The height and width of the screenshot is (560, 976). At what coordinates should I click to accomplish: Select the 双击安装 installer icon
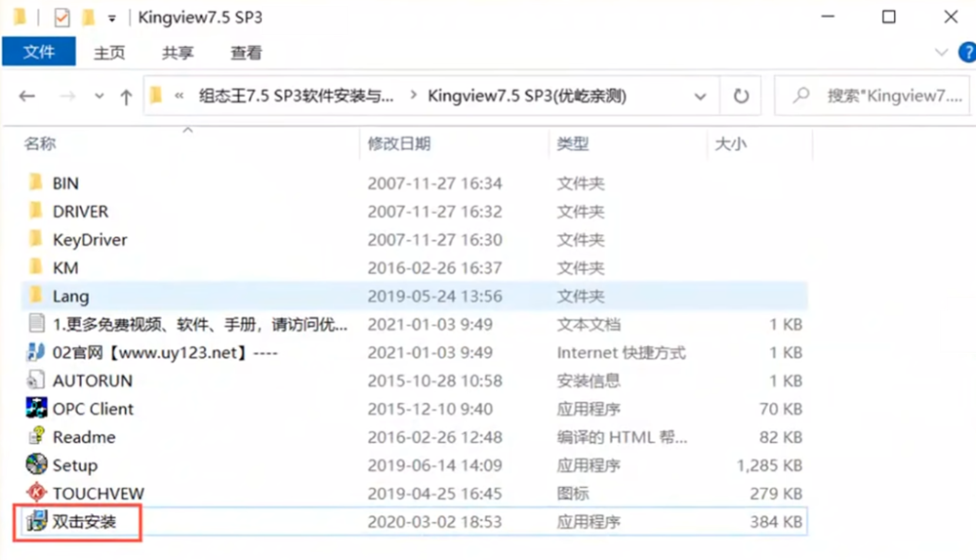click(x=36, y=521)
